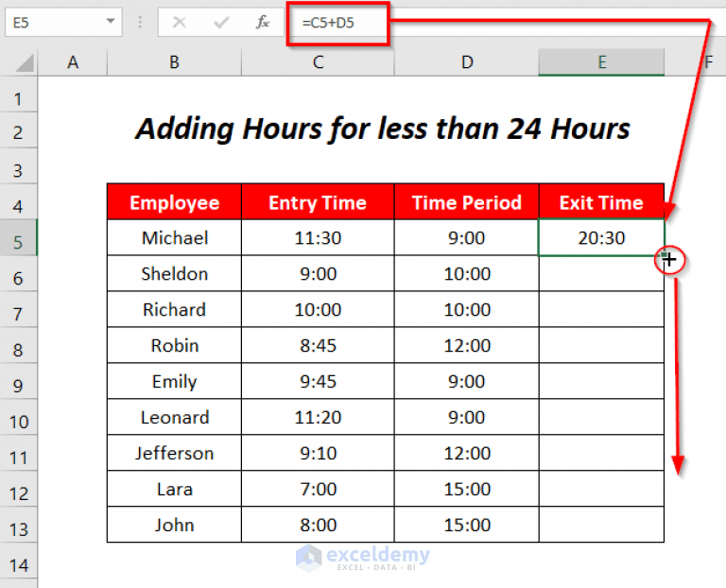Click the formula bar options dots
This screenshot has height=588, width=726.
click(x=140, y=22)
